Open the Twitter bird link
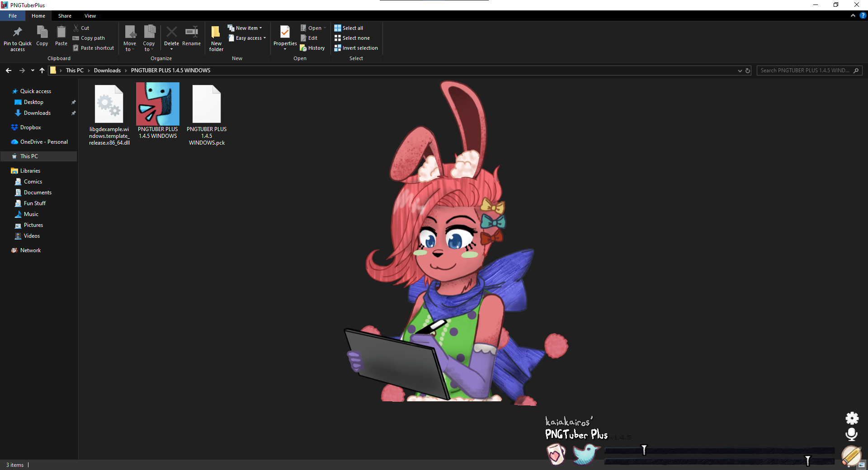The width and height of the screenshot is (868, 470). [x=586, y=454]
